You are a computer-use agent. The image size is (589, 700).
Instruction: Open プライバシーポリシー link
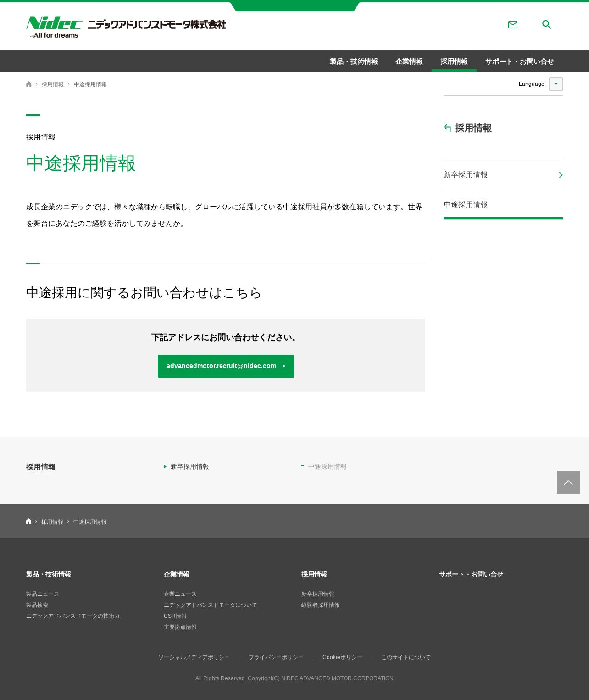[x=276, y=657]
